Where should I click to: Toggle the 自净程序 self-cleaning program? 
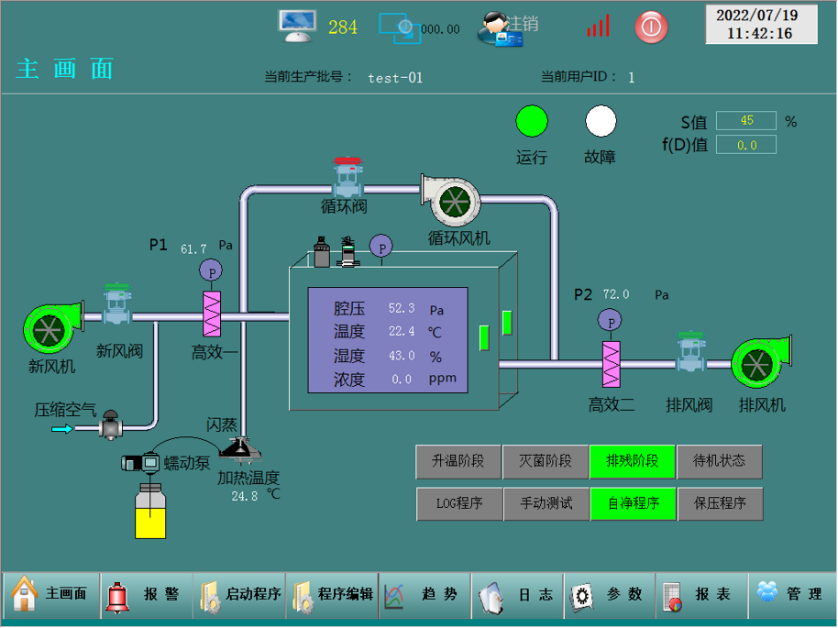632,503
